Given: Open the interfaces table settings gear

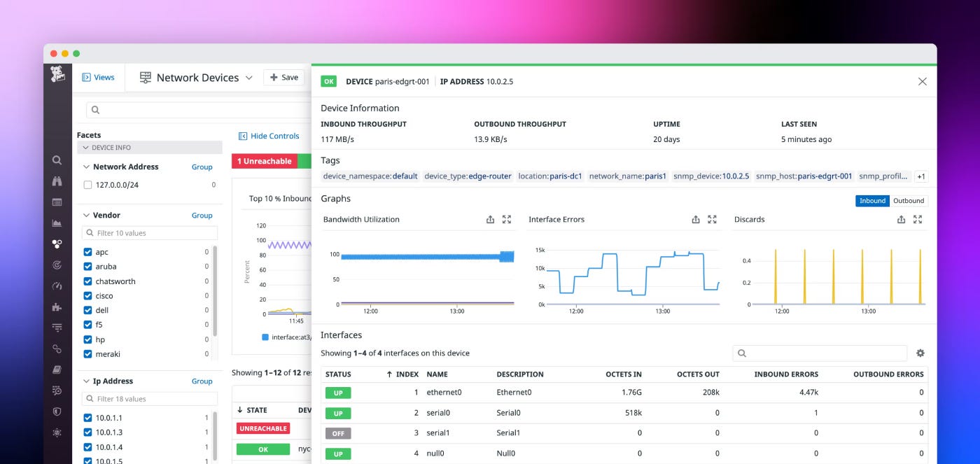Looking at the screenshot, I should pos(920,353).
